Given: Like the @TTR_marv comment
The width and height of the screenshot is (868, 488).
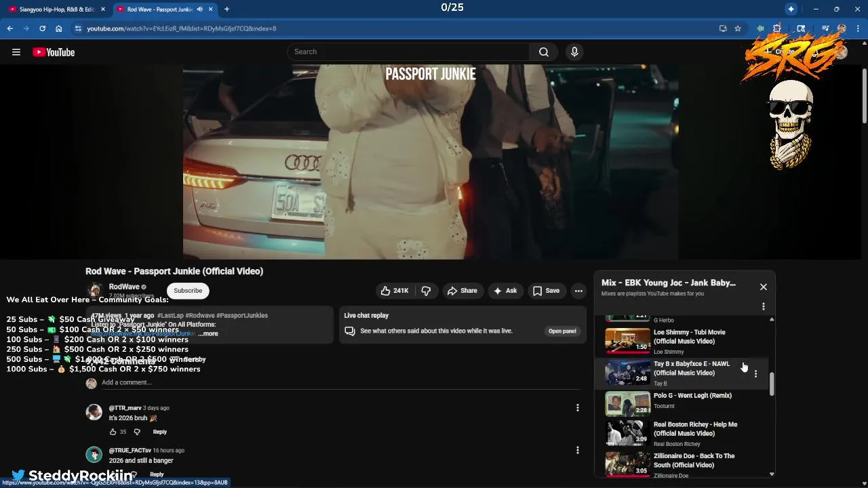Looking at the screenshot, I should (x=113, y=432).
